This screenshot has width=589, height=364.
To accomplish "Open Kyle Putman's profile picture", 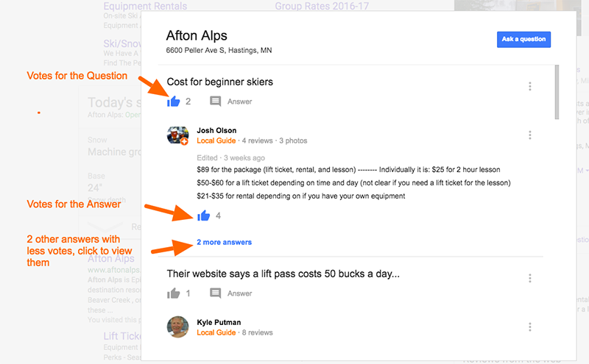I will (x=177, y=326).
